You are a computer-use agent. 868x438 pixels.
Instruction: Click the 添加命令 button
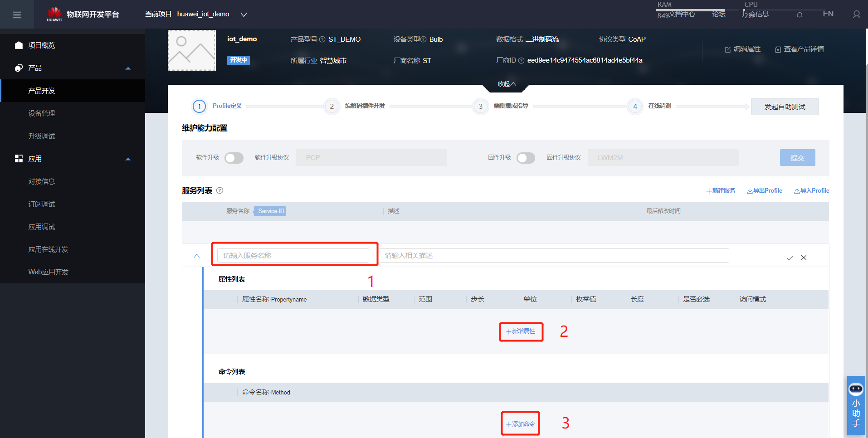[520, 424]
